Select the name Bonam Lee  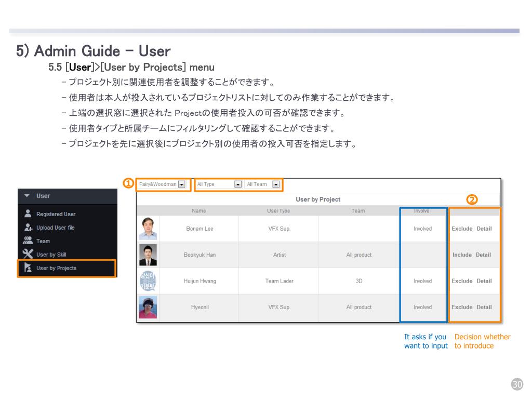click(x=199, y=229)
